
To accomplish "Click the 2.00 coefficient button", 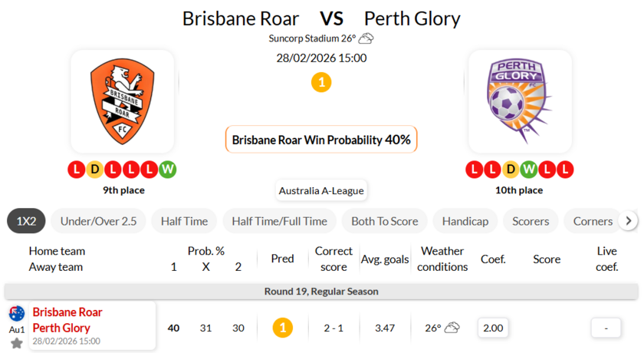I will [x=492, y=328].
